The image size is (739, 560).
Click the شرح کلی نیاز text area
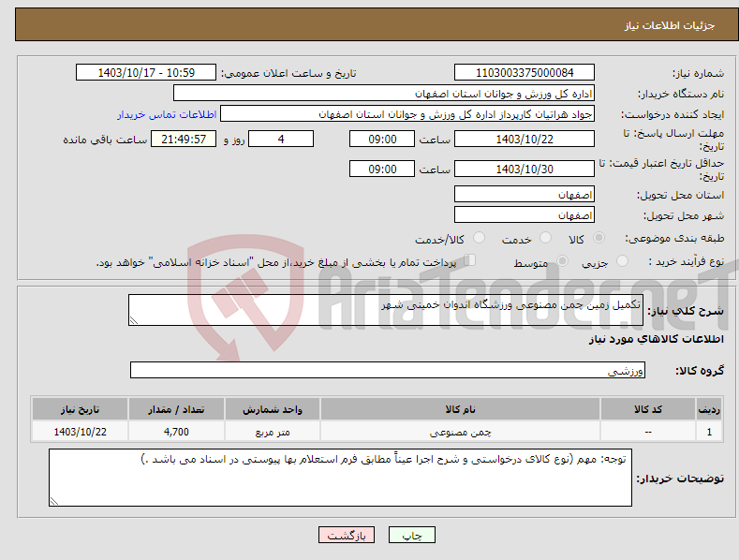(x=386, y=310)
